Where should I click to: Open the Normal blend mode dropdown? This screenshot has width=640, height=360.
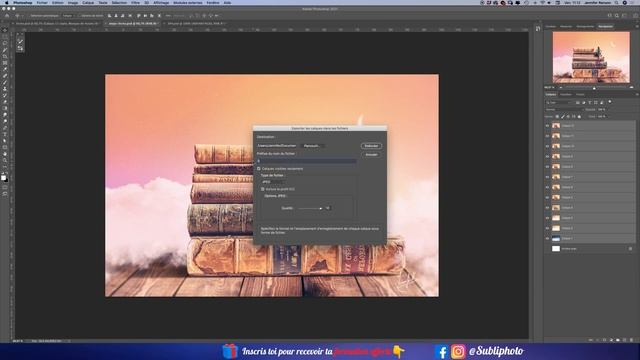(564, 109)
